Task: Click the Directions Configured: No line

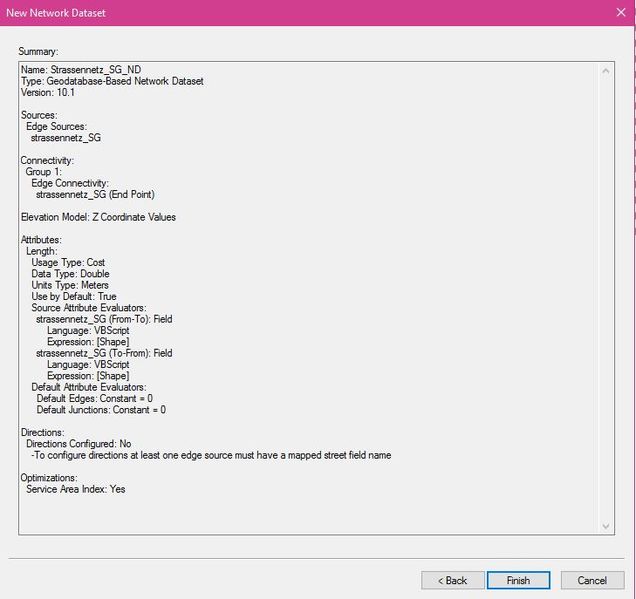Action: pyautogui.click(x=78, y=443)
